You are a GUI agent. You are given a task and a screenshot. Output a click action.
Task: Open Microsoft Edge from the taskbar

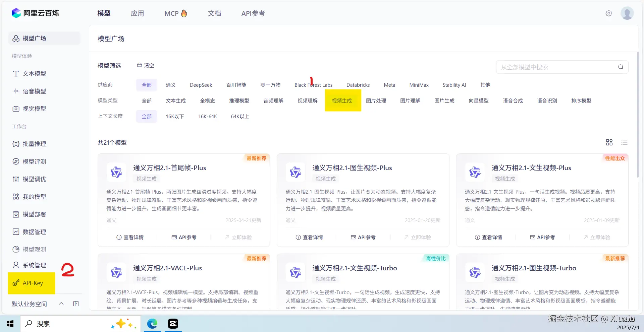pos(152,324)
